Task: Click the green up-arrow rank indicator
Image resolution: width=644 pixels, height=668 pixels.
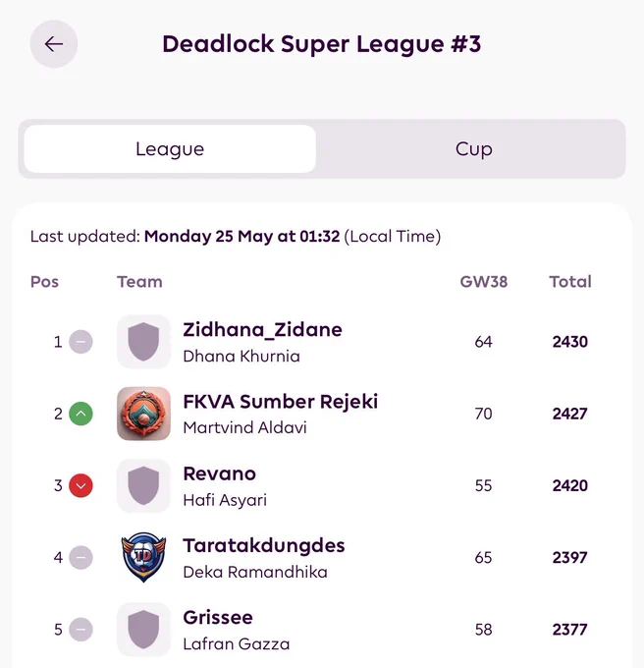Action: click(x=80, y=414)
